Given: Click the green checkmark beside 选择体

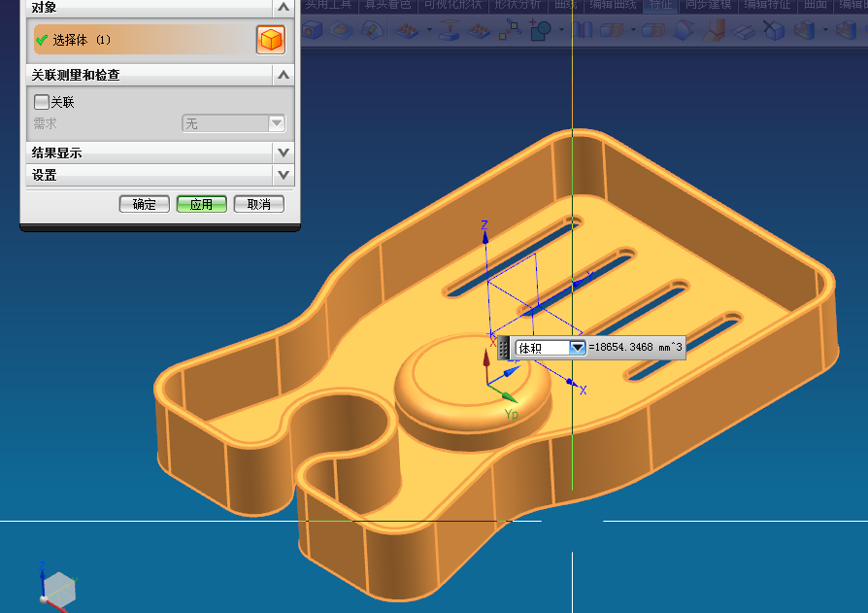Looking at the screenshot, I should point(41,40).
